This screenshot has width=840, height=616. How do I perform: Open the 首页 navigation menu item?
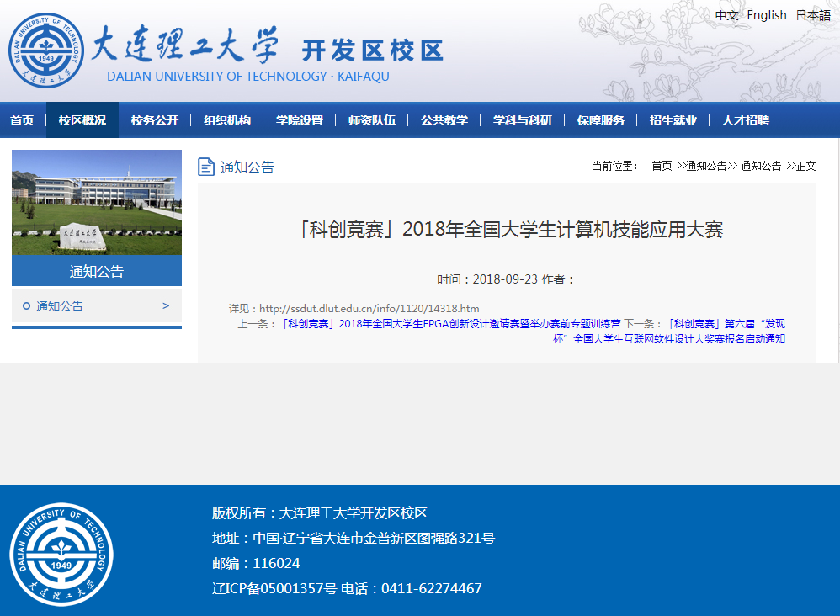22,120
